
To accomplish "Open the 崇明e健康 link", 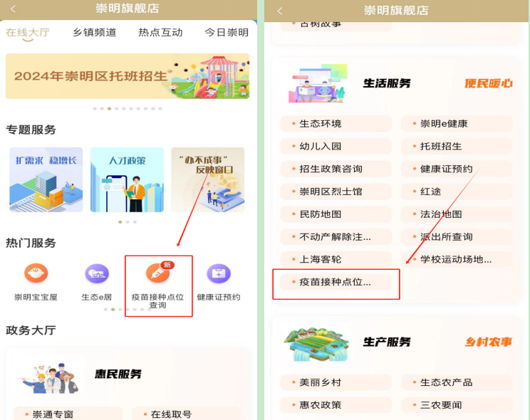I will (x=457, y=124).
